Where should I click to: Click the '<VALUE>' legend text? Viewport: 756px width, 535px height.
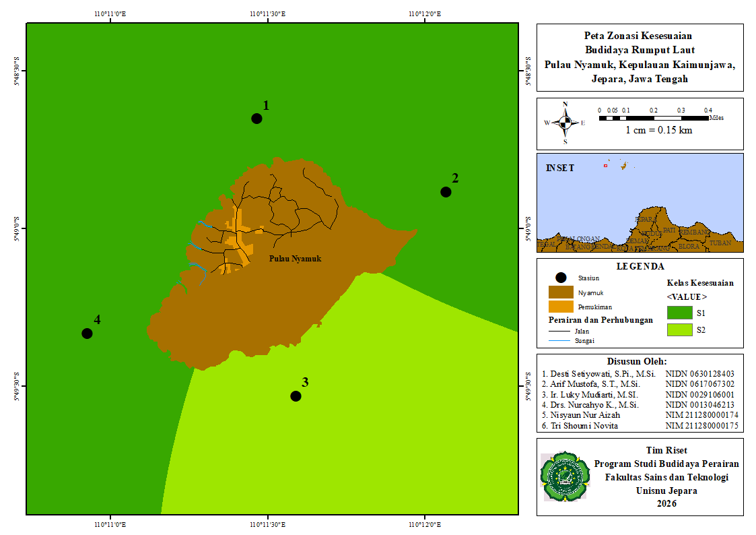click(x=687, y=296)
